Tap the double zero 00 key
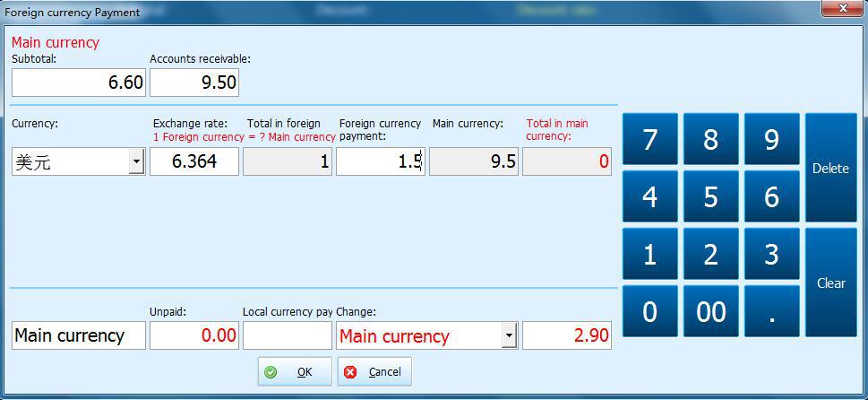This screenshot has width=868, height=400. tap(710, 311)
